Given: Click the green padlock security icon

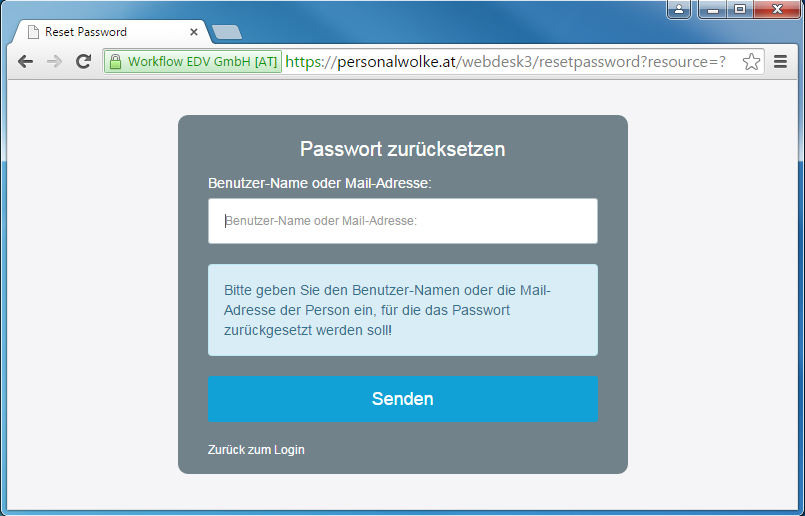Looking at the screenshot, I should [x=116, y=62].
